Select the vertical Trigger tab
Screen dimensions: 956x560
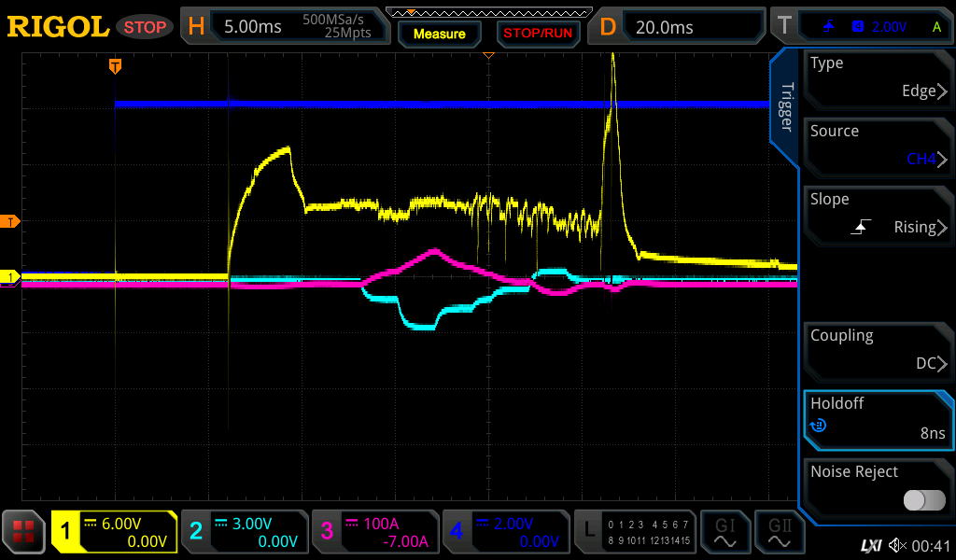click(x=784, y=107)
